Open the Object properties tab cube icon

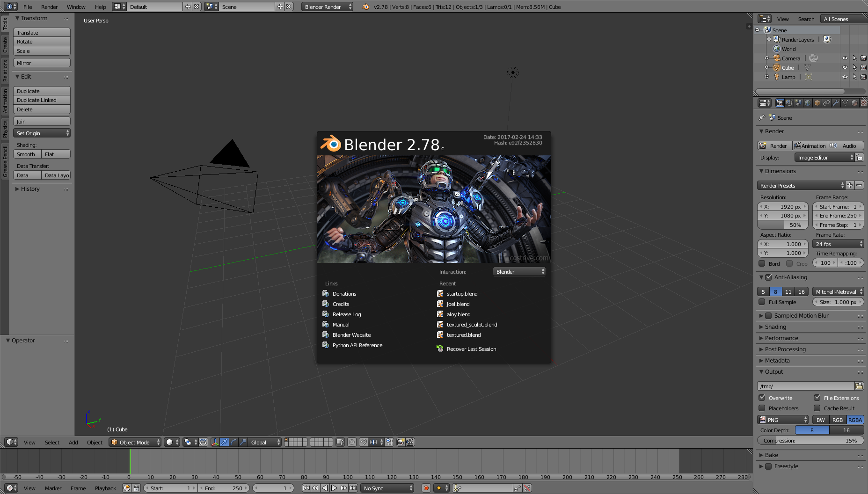(x=817, y=103)
